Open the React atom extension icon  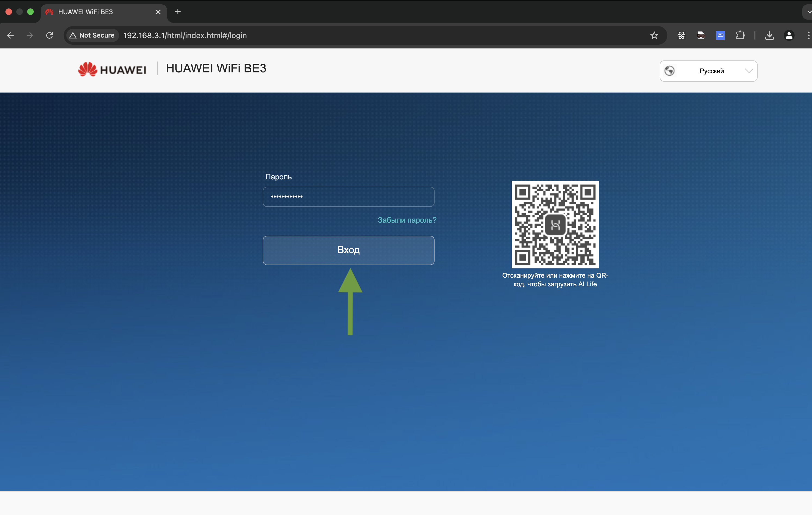pyautogui.click(x=681, y=35)
